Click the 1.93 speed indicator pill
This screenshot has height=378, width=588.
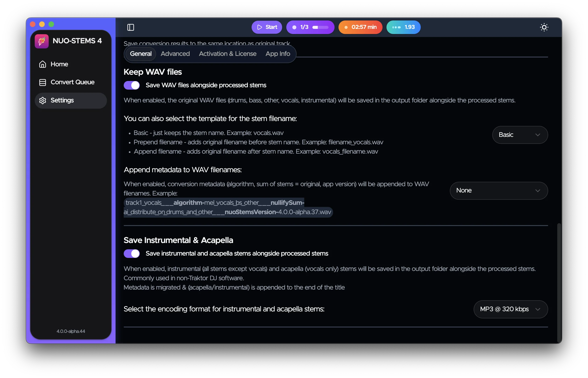pyautogui.click(x=403, y=27)
